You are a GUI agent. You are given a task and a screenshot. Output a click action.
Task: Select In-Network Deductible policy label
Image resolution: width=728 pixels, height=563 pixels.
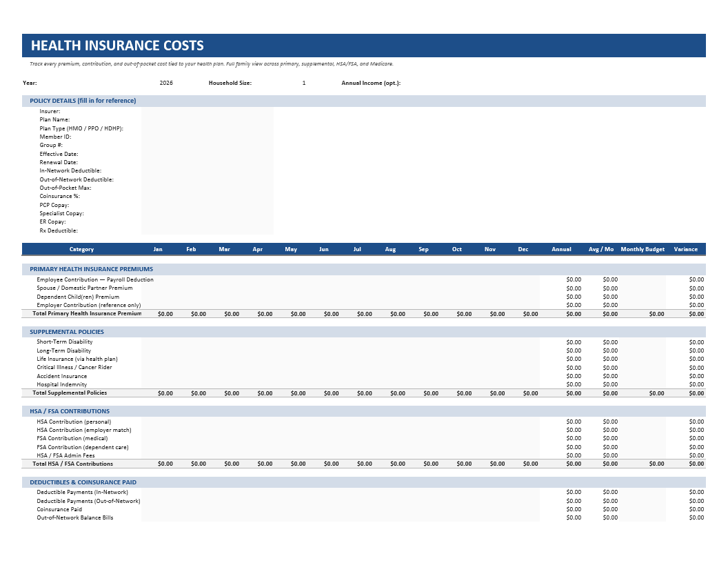pyautogui.click(x=70, y=171)
